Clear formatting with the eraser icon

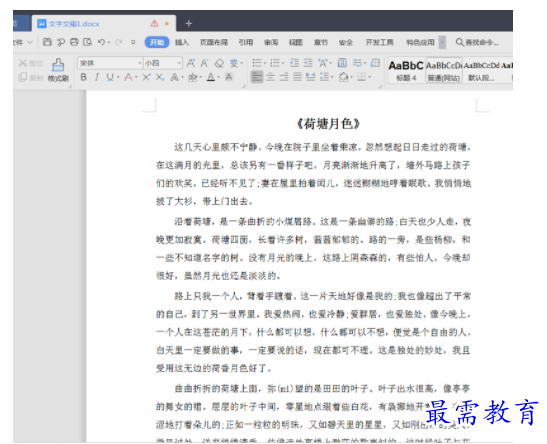219,63
